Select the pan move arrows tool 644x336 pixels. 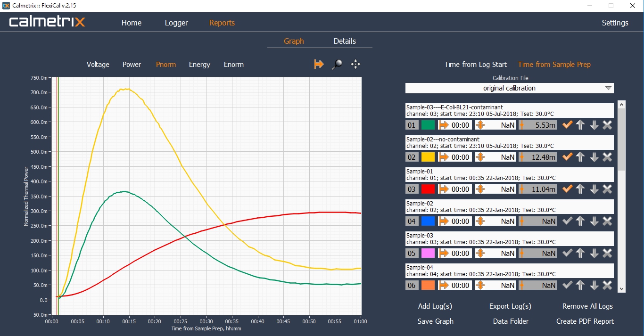pyautogui.click(x=355, y=65)
